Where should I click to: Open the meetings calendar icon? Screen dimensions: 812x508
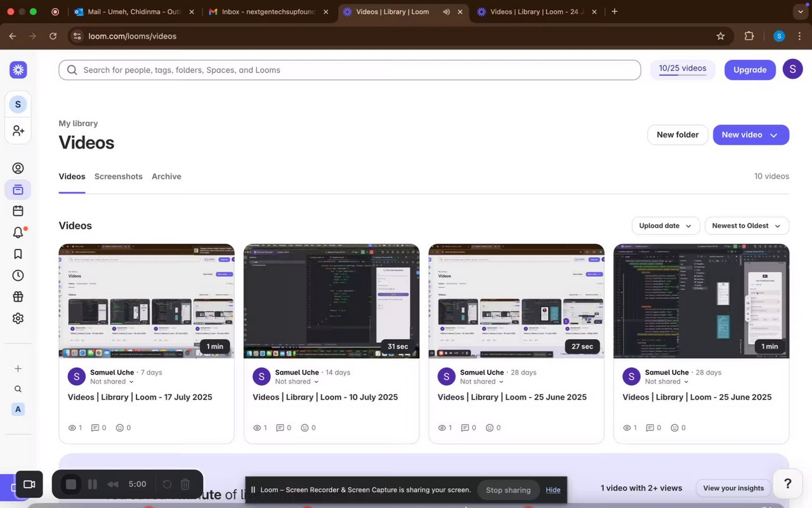pos(18,211)
